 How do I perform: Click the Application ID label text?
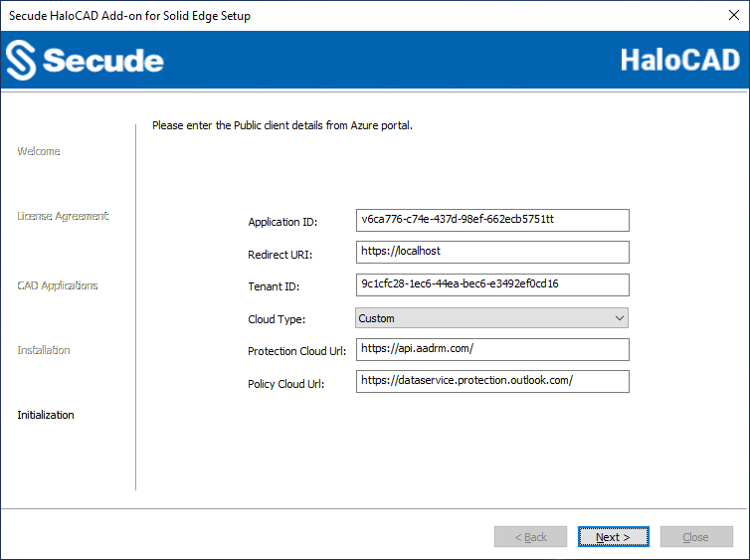coord(282,222)
